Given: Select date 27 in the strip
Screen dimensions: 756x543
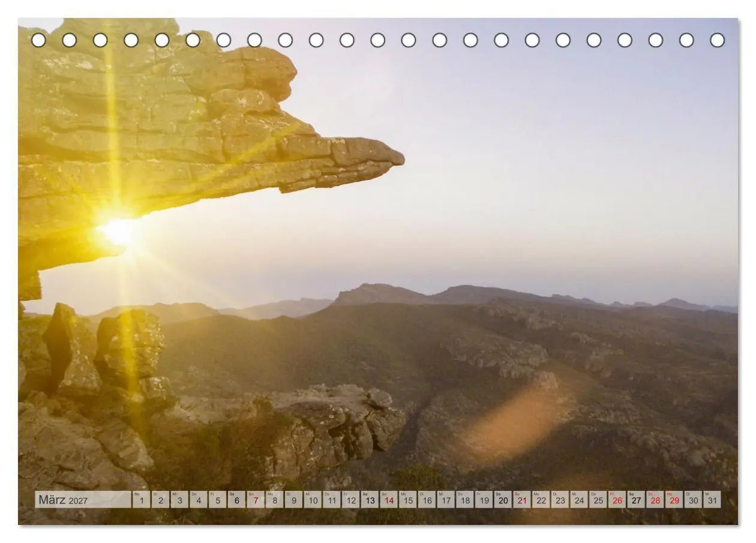Looking at the screenshot, I should click(x=636, y=500).
